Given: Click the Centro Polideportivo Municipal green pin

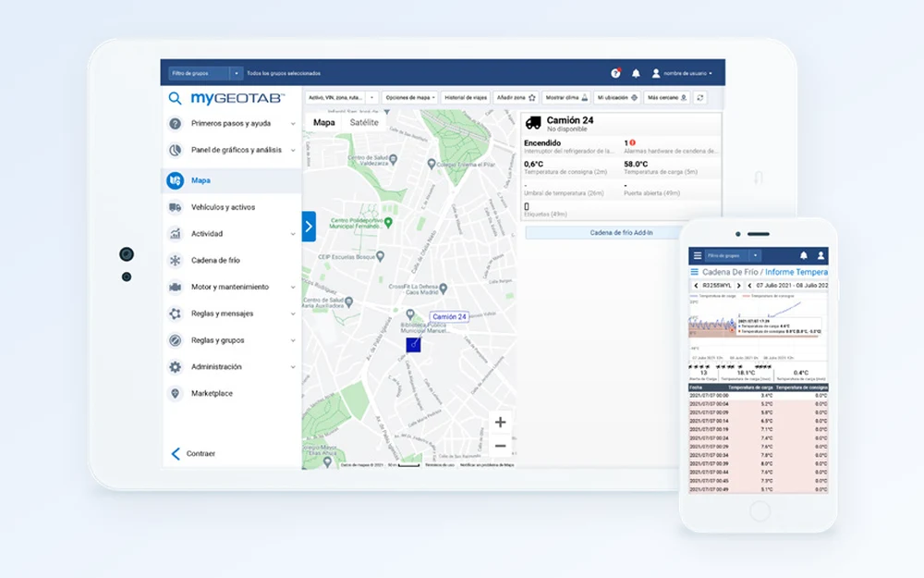Looking at the screenshot, I should coord(388,222).
